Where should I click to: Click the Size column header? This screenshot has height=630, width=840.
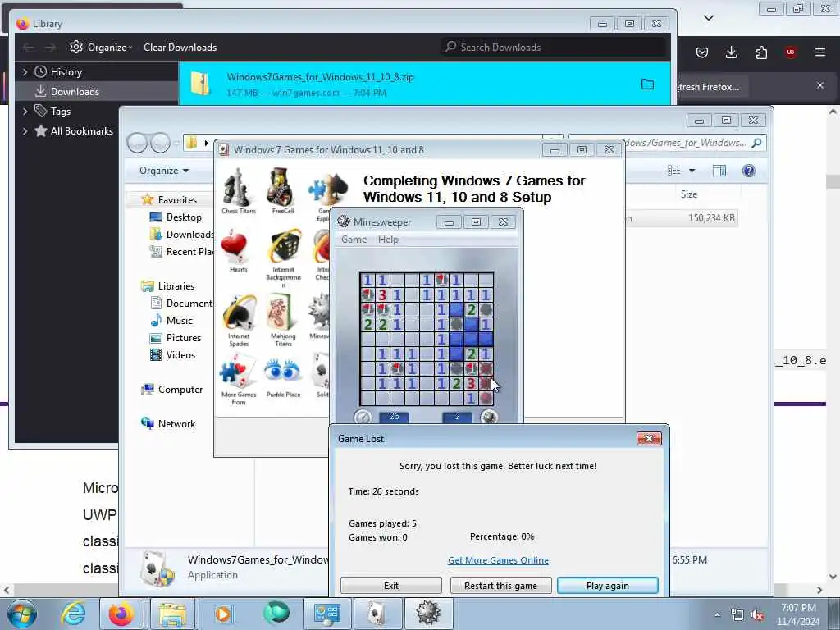689,194
